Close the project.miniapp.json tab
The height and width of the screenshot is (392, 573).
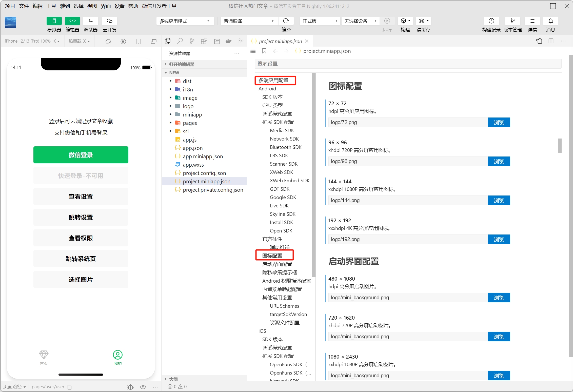point(307,41)
